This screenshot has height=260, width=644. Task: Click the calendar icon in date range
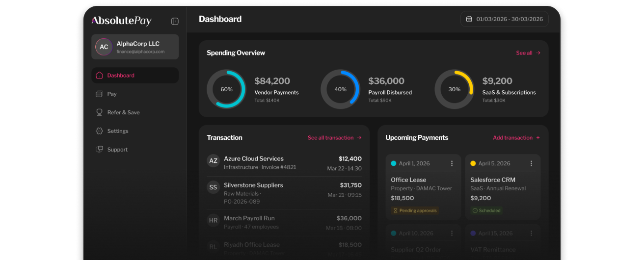(469, 19)
